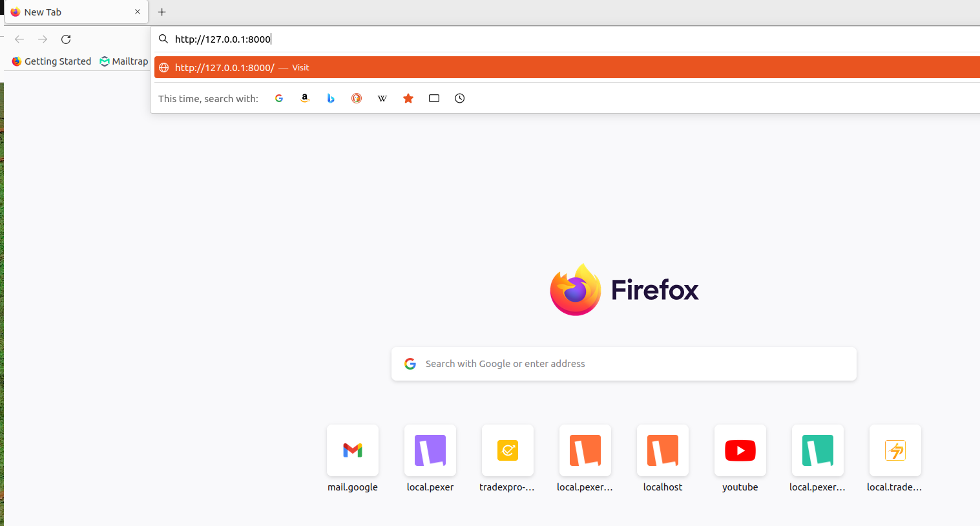
Task: Close the New Tab tab
Action: (138, 12)
